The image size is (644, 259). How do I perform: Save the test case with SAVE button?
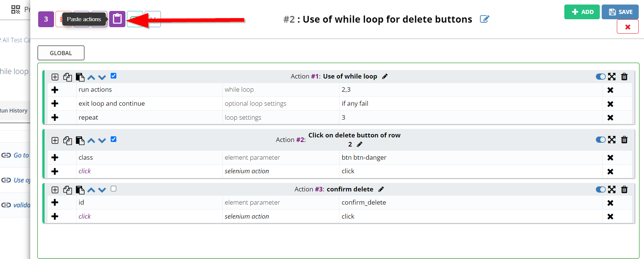(620, 12)
